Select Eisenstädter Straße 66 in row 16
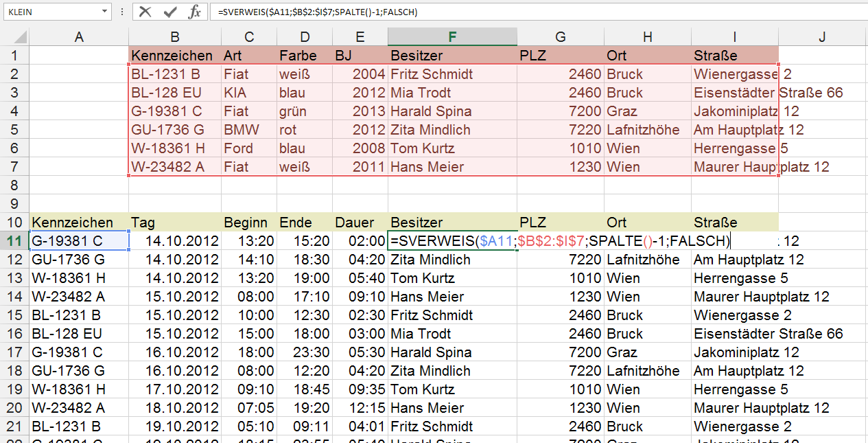Image resolution: width=868 pixels, height=443 pixels. pos(768,334)
